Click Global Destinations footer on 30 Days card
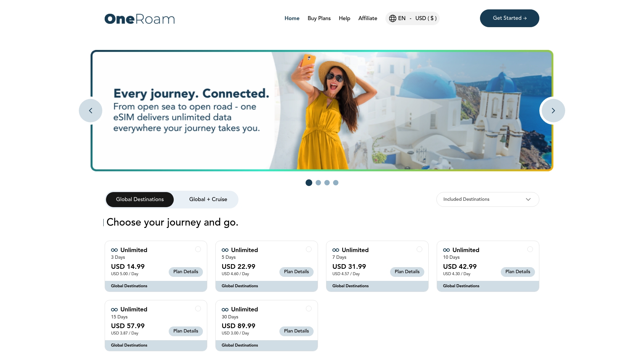The image size is (644, 362). [267, 346]
